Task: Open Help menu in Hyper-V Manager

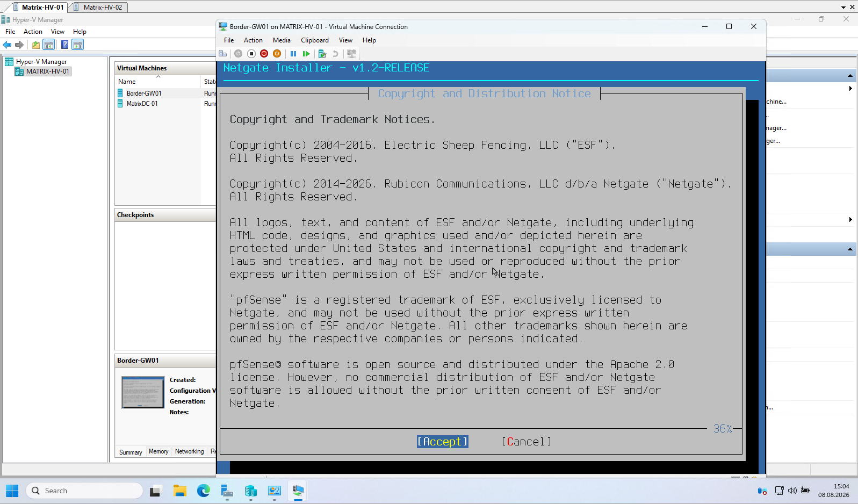Action: coord(80,32)
